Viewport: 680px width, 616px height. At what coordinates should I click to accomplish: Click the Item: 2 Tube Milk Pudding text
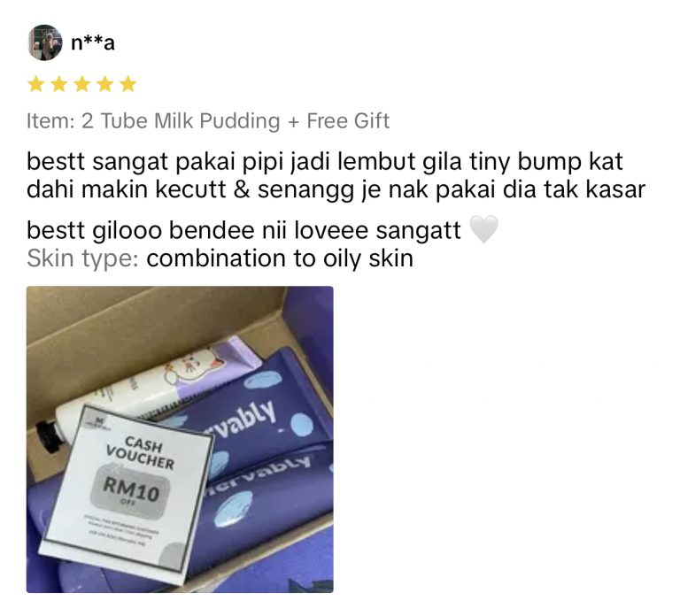[x=153, y=121]
